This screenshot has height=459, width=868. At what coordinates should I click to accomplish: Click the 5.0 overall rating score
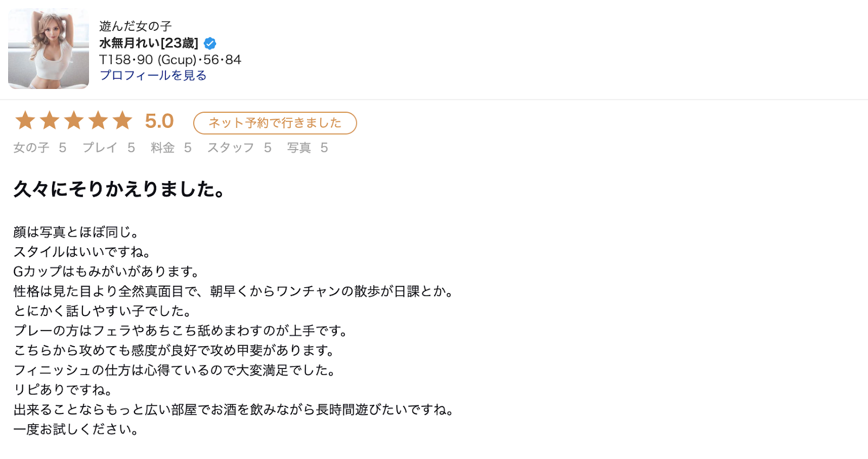coord(159,121)
